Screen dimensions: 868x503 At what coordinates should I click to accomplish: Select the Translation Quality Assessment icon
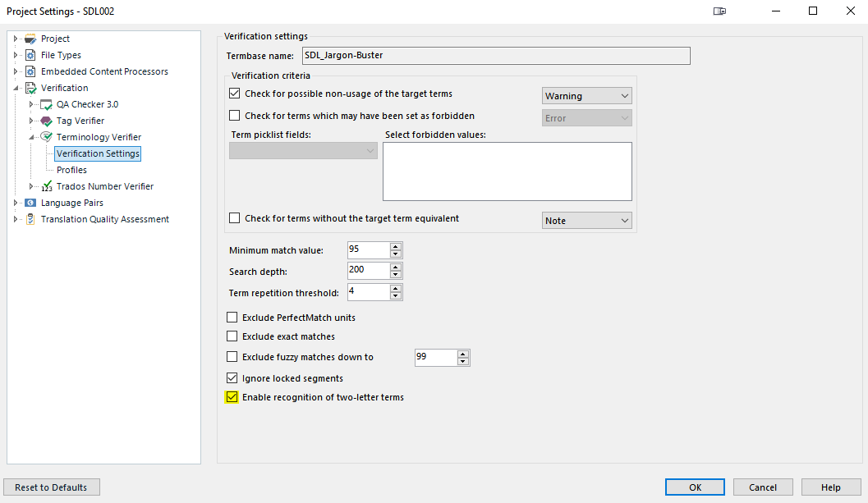pyautogui.click(x=30, y=219)
